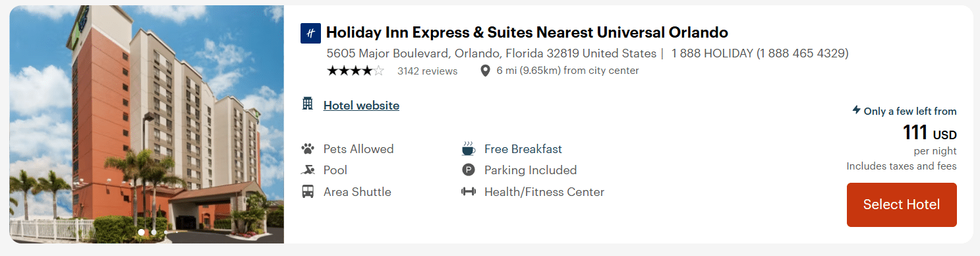980x256 pixels.
Task: Click the four-star rating
Action: (355, 71)
